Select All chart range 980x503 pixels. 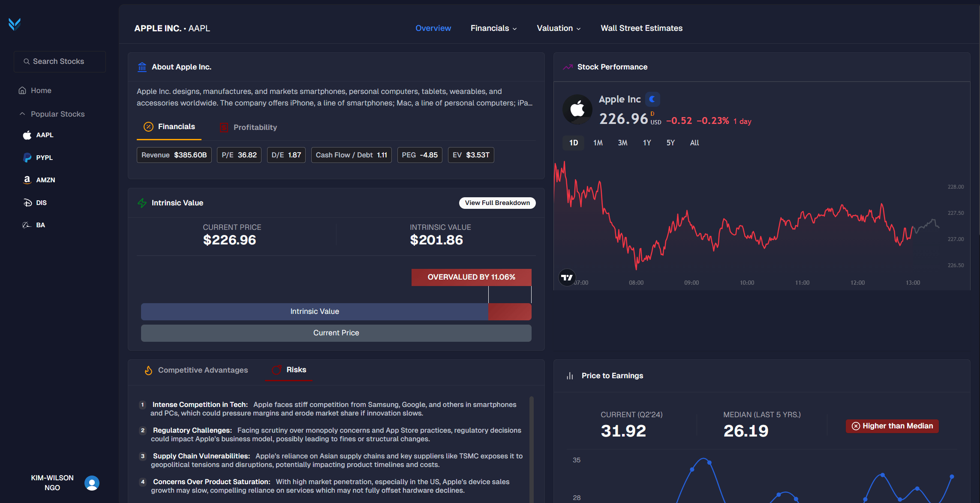(694, 143)
